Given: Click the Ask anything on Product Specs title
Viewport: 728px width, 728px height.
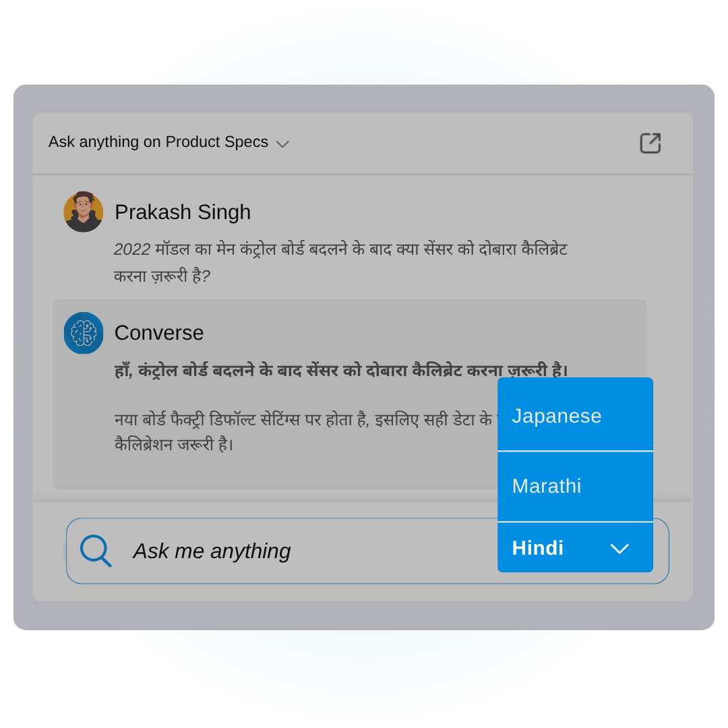Looking at the screenshot, I should click(158, 142).
